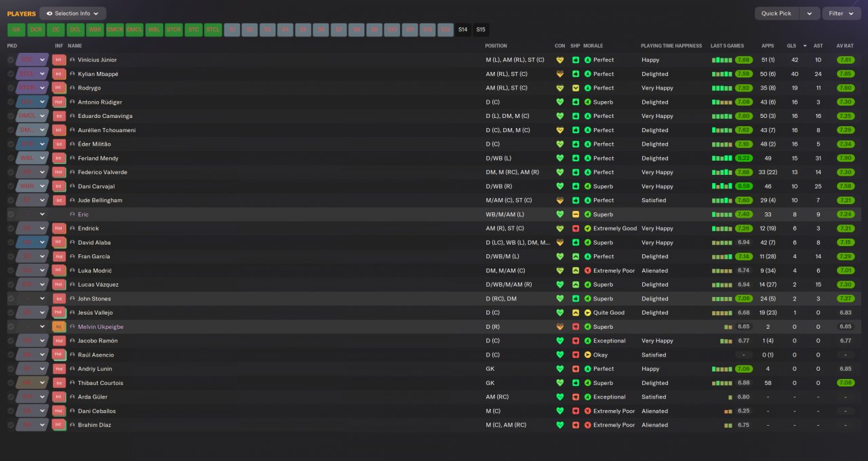This screenshot has height=461, width=868.
Task: Toggle the picked checkmark for Ferland Mendy
Action: click(x=10, y=158)
